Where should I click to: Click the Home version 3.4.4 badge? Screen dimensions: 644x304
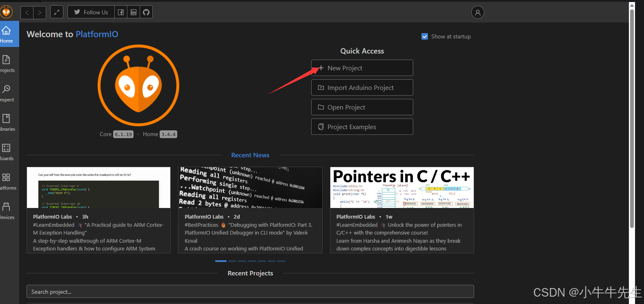pyautogui.click(x=168, y=134)
